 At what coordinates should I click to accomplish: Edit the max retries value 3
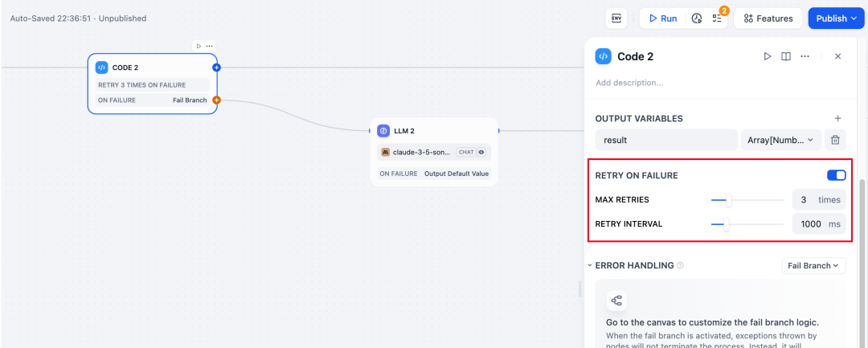(804, 200)
